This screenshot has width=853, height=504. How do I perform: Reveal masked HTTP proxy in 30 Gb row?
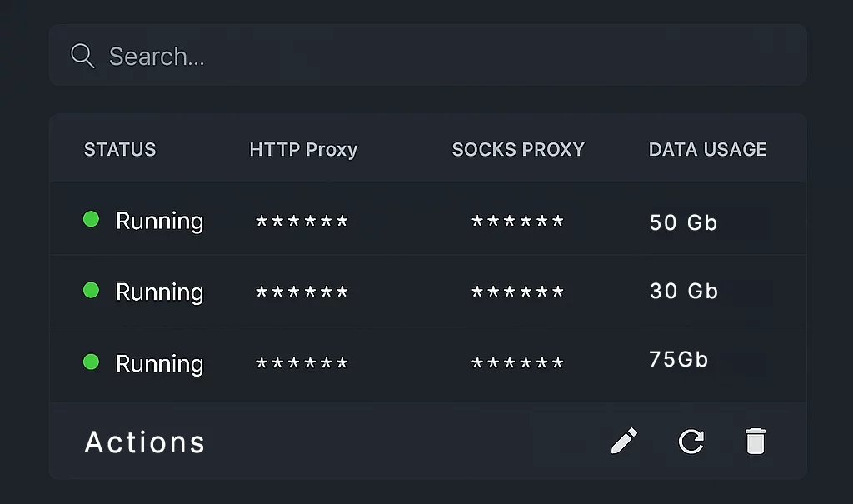[302, 293]
